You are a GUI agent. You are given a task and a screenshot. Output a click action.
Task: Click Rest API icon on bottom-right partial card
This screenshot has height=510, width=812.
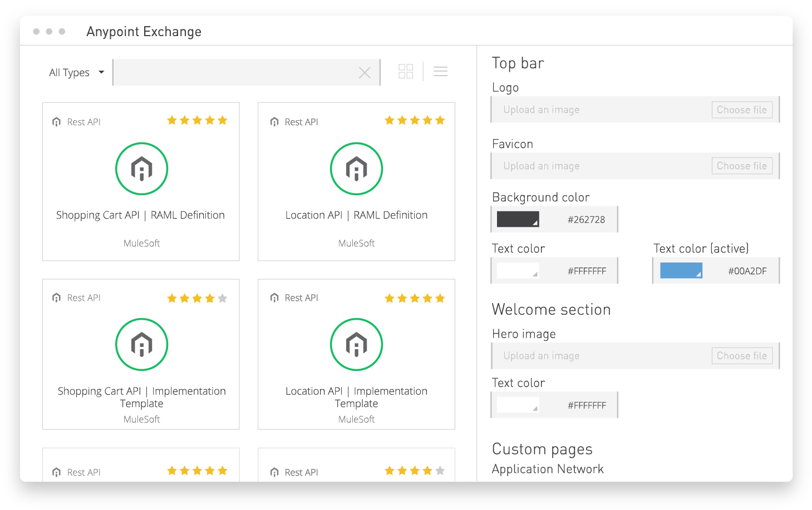click(x=274, y=472)
